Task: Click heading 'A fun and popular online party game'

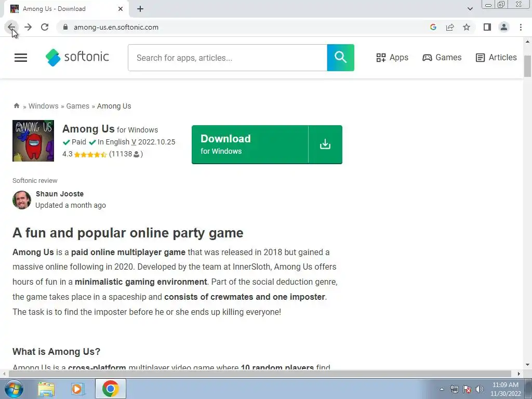Action: pyautogui.click(x=128, y=233)
